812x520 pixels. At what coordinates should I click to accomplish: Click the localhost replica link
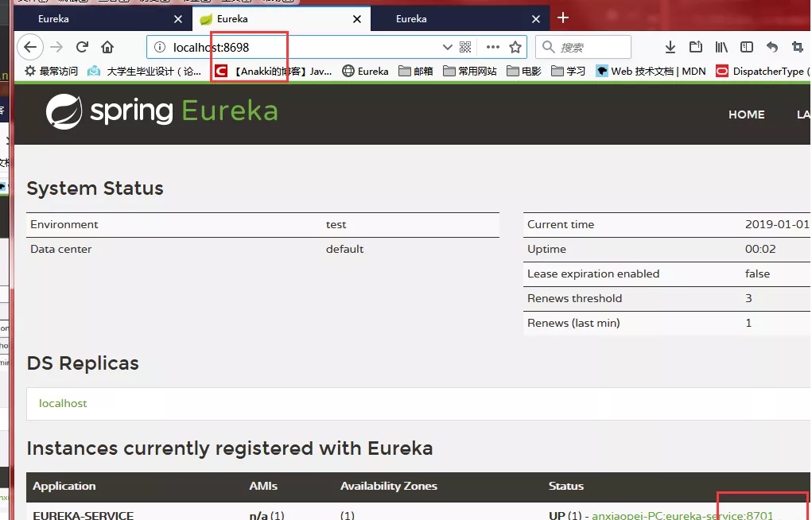[63, 403]
